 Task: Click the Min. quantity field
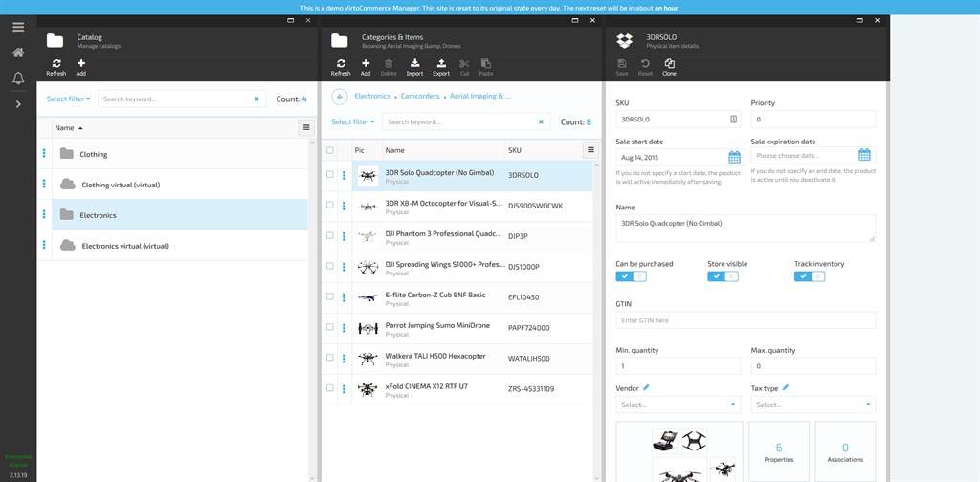point(679,366)
